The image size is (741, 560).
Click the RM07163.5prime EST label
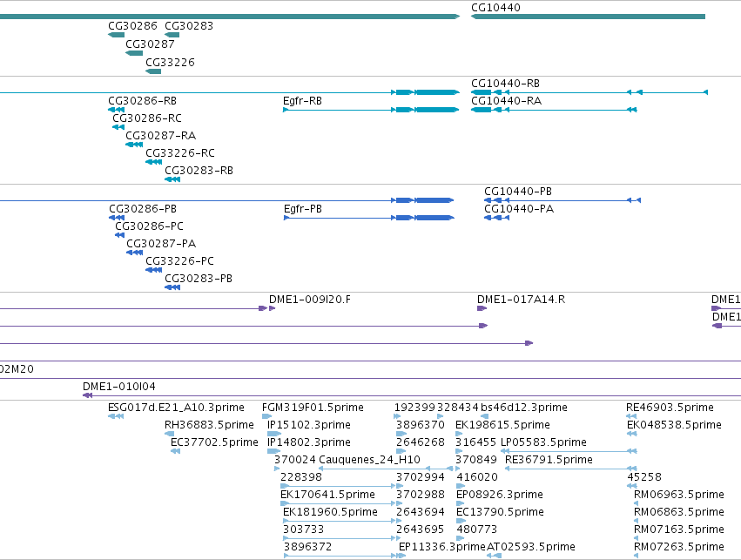pyautogui.click(x=679, y=530)
